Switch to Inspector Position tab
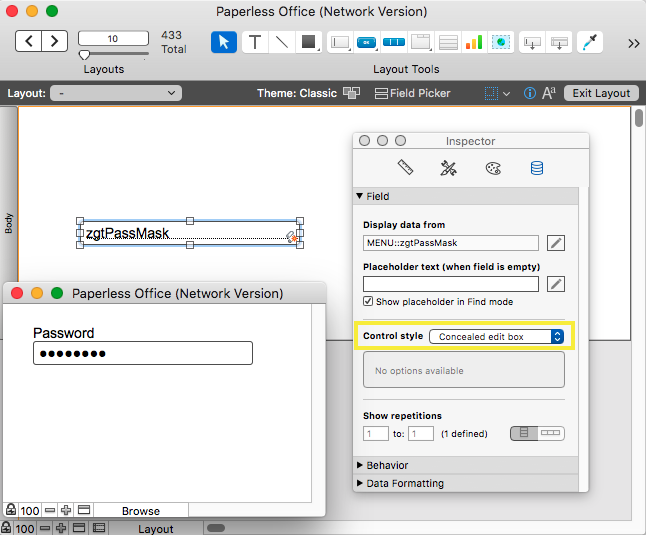The height and width of the screenshot is (535, 646). coord(405,168)
